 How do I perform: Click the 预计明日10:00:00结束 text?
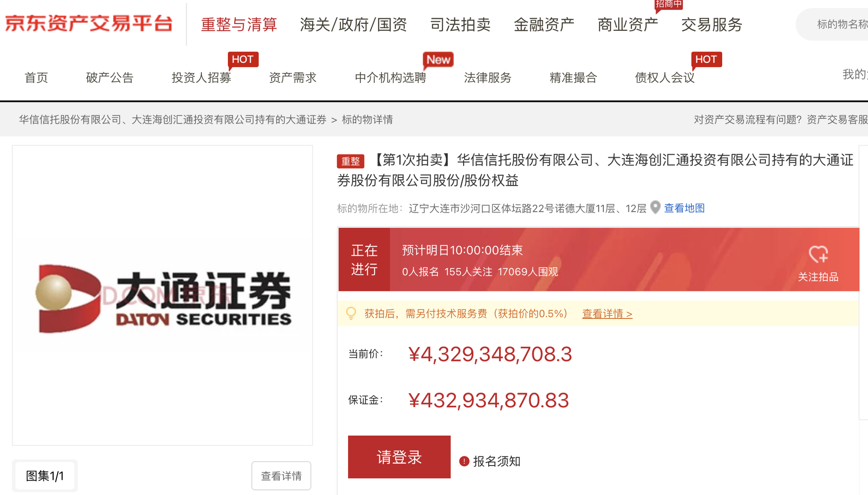pyautogui.click(x=462, y=250)
